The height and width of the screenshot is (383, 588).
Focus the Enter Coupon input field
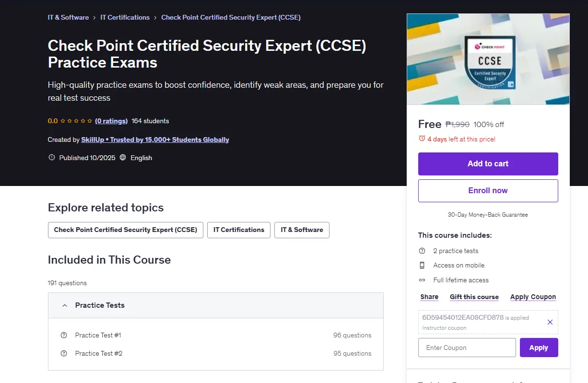pos(467,348)
